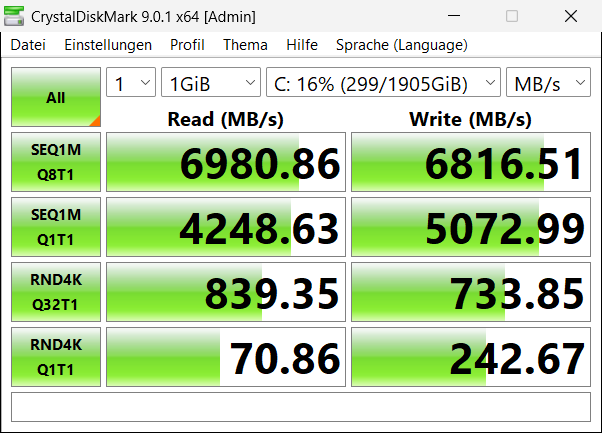
Task: Click the SEQ1M Q8T1 write value 6816.51
Action: point(471,162)
